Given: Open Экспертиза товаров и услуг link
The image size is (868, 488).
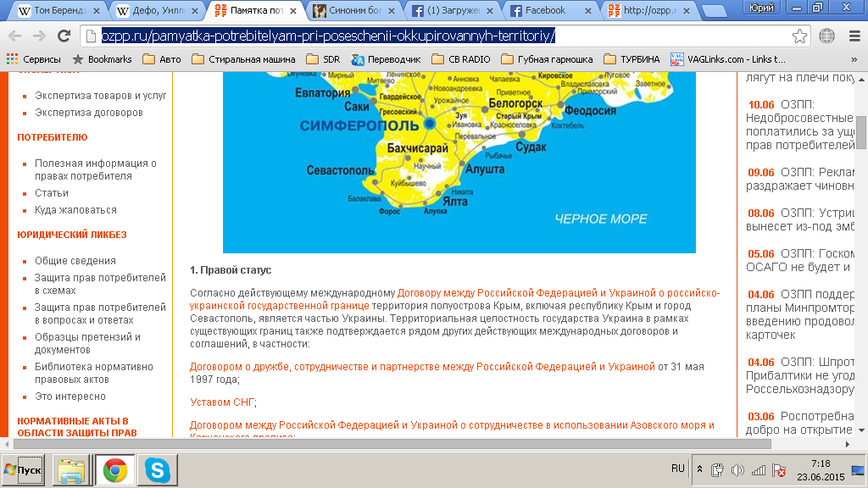Looking at the screenshot, I should pyautogui.click(x=100, y=96).
